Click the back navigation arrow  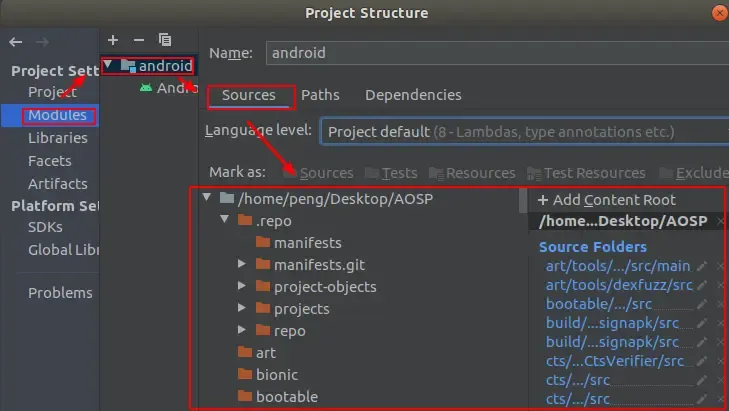pyautogui.click(x=15, y=41)
